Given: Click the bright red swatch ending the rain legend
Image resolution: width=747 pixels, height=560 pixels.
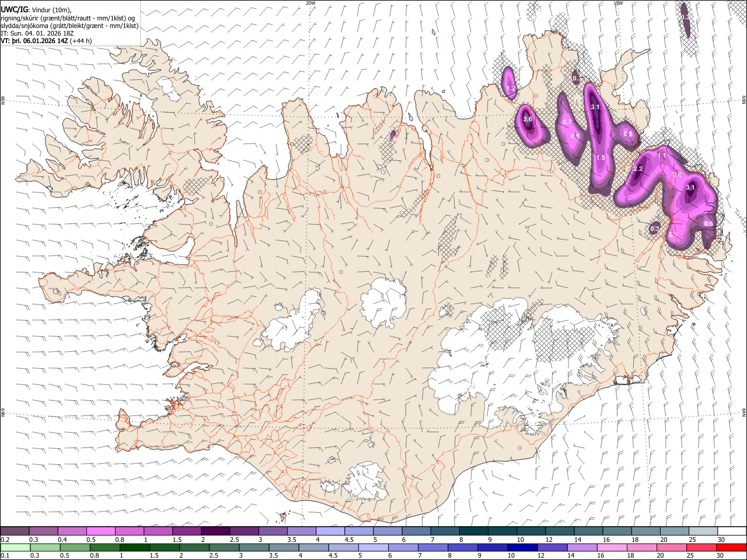Looking at the screenshot, I should tap(731, 547).
